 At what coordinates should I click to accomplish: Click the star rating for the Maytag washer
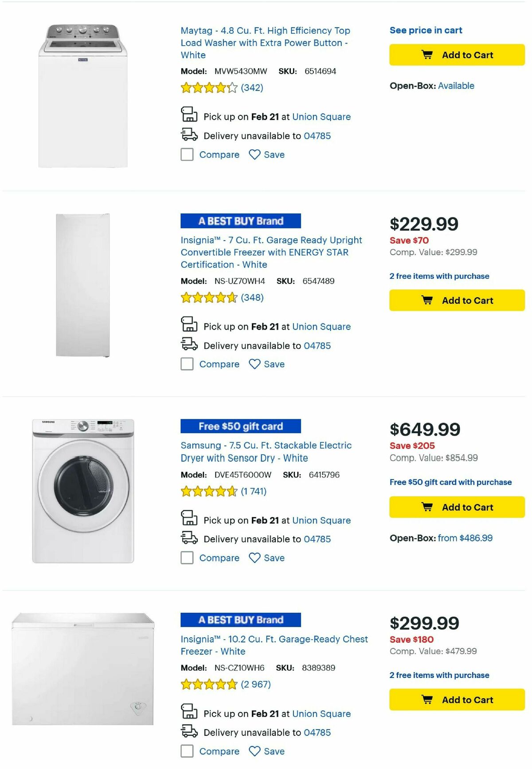click(x=208, y=88)
